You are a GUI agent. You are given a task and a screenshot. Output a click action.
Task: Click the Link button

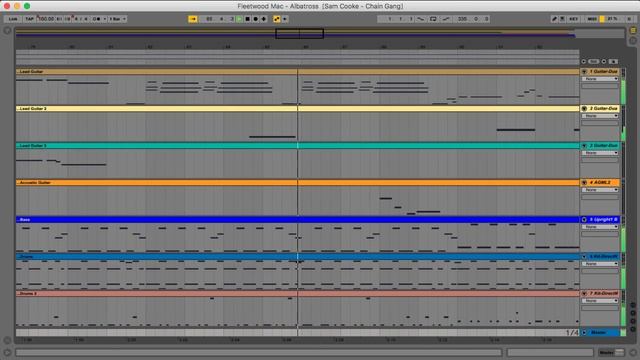click(x=13, y=19)
